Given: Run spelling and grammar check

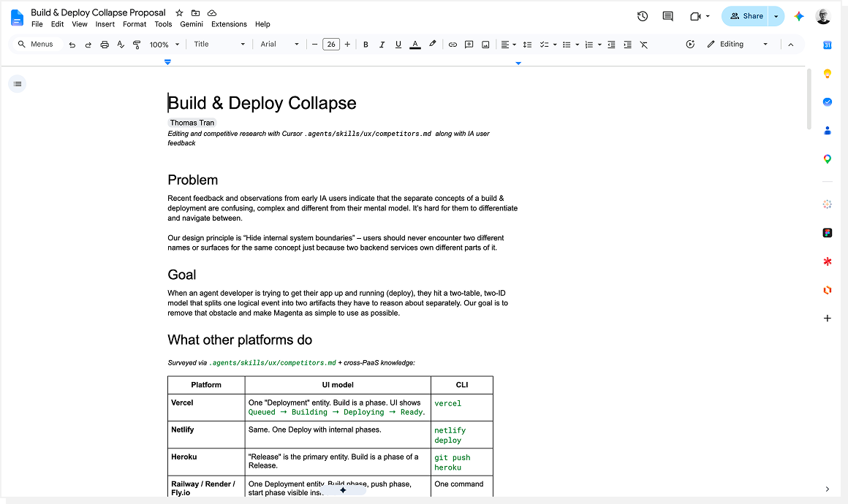Looking at the screenshot, I should (121, 45).
